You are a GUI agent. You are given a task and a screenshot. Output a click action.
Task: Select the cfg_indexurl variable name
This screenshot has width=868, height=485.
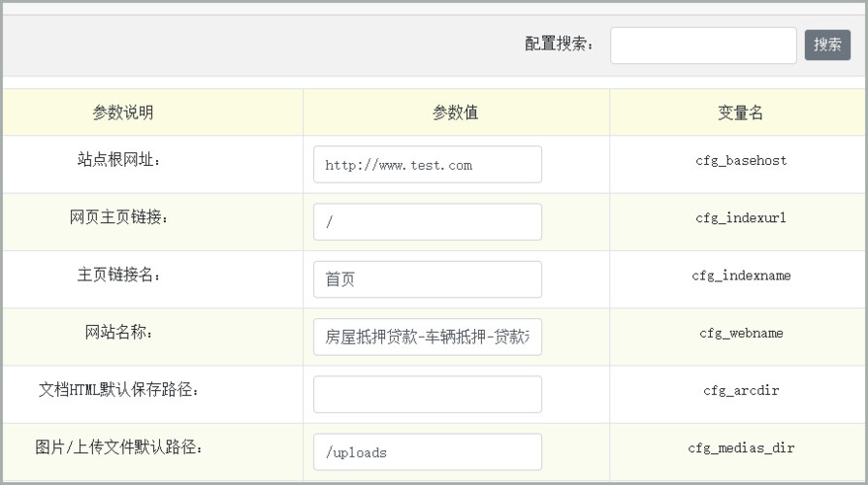pyautogui.click(x=741, y=218)
